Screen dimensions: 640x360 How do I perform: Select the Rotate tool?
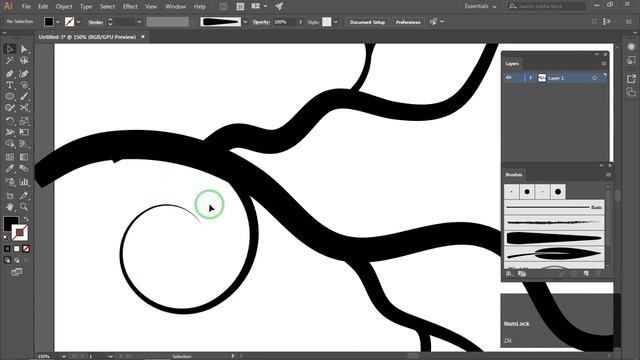[x=10, y=121]
